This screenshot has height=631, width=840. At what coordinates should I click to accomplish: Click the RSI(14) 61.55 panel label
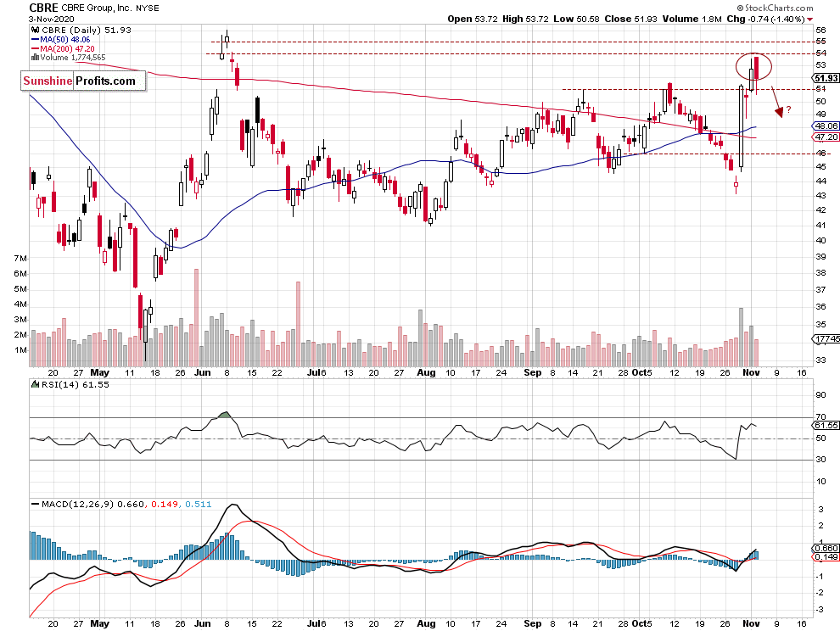[75, 384]
